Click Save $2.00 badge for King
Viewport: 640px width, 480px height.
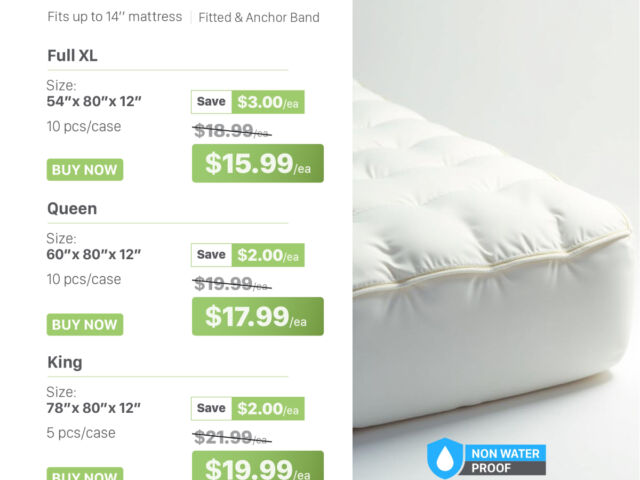tap(248, 409)
